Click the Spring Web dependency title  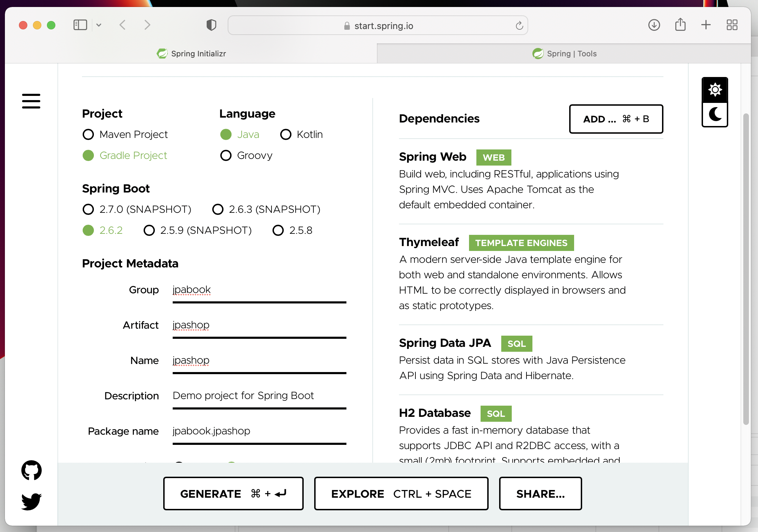tap(433, 157)
